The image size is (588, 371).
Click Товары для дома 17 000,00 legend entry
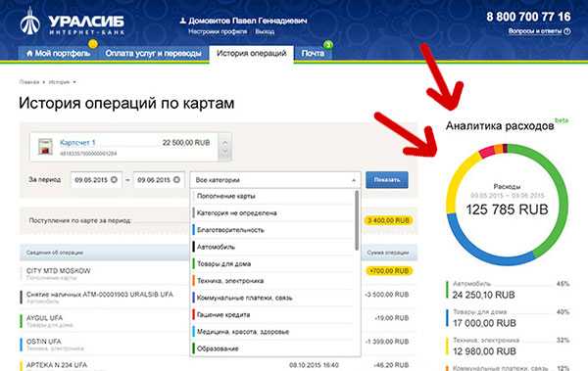[x=508, y=318]
